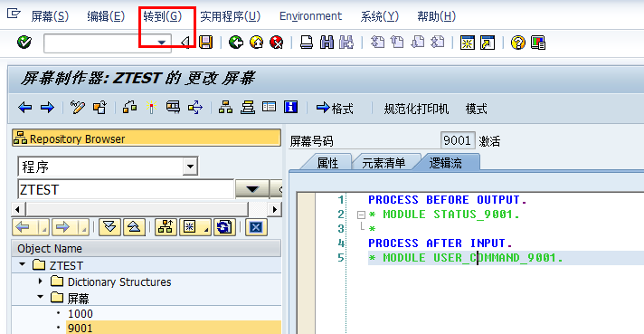This screenshot has height=334, width=644.
Task: Click the green Back arrow in the standard toolbar
Action: (x=236, y=43)
